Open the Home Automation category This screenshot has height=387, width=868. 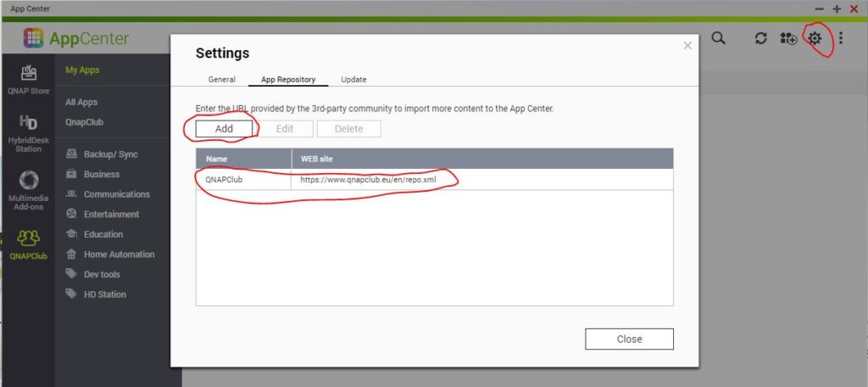coord(119,254)
